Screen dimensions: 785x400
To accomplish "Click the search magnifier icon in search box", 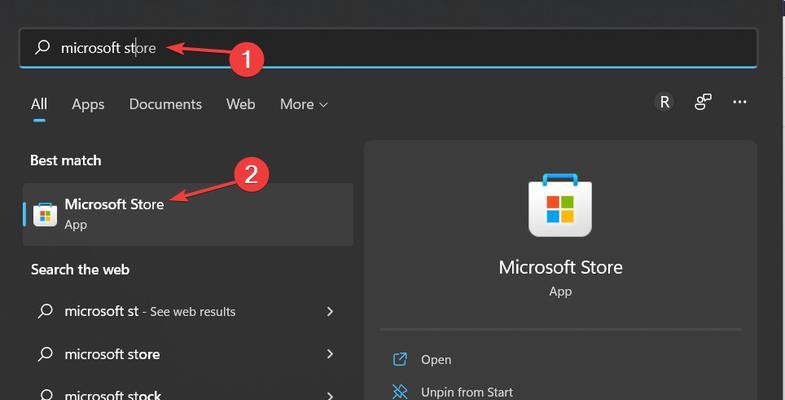I will [43, 47].
